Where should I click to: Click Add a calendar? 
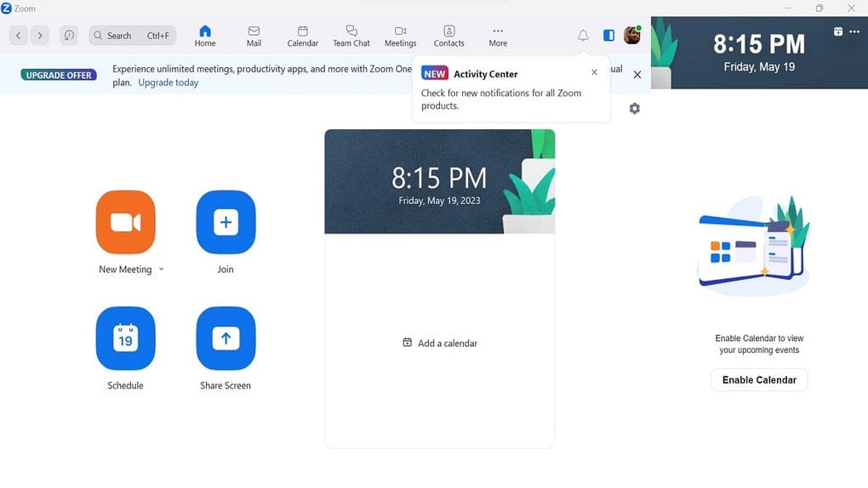tap(440, 343)
